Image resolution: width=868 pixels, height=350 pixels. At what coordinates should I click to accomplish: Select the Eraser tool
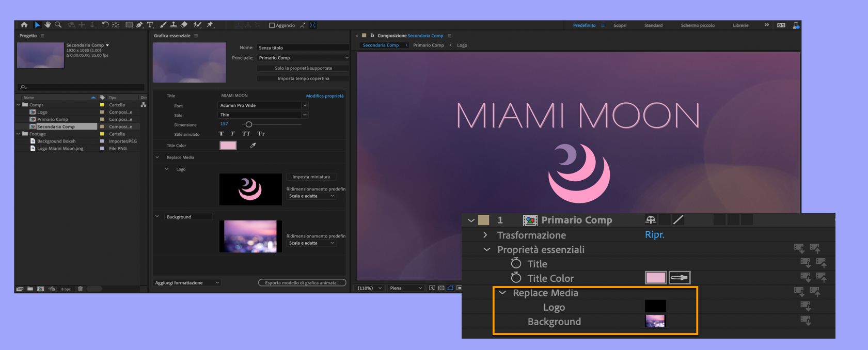pyautogui.click(x=184, y=25)
